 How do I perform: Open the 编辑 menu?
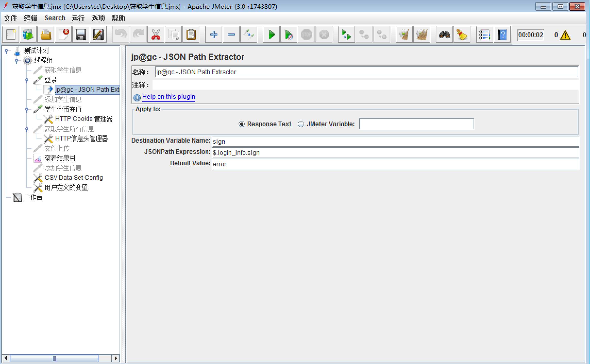click(31, 18)
